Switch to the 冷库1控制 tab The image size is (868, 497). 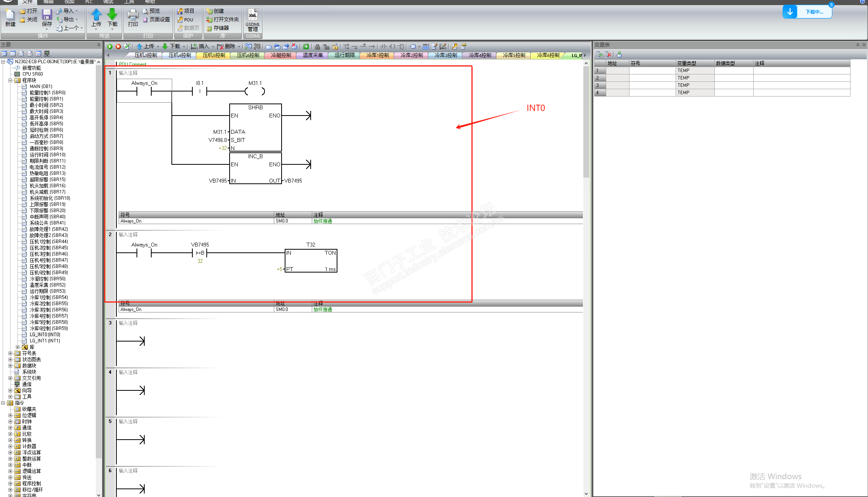(377, 55)
